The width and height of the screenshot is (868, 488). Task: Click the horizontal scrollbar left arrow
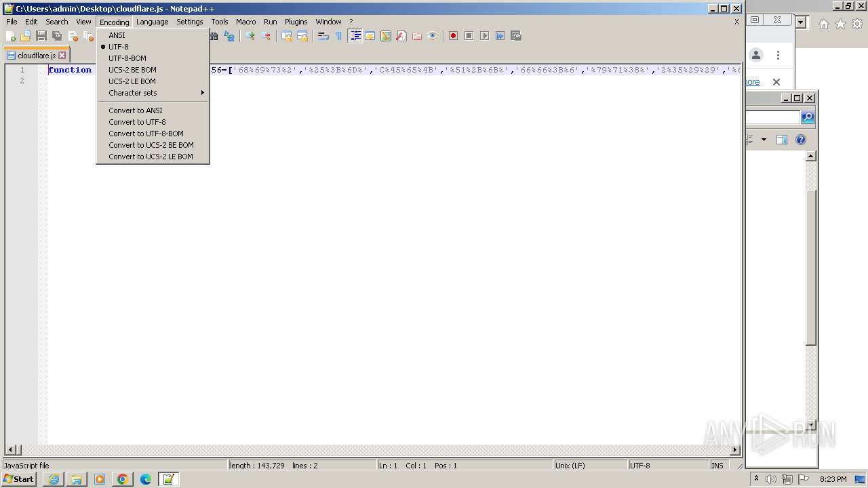point(10,449)
